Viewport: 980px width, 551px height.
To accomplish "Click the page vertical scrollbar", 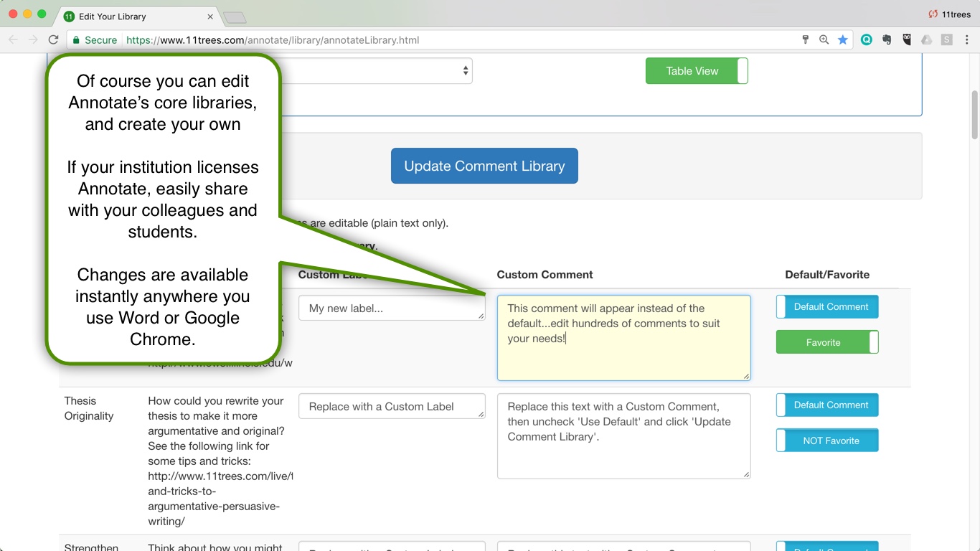I will pyautogui.click(x=974, y=115).
